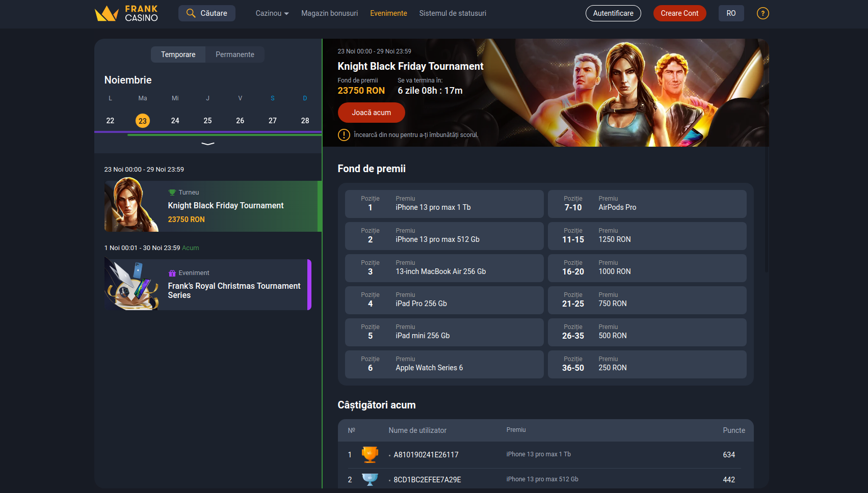
Task: Click username A810190241E26117 in winners
Action: tap(426, 455)
